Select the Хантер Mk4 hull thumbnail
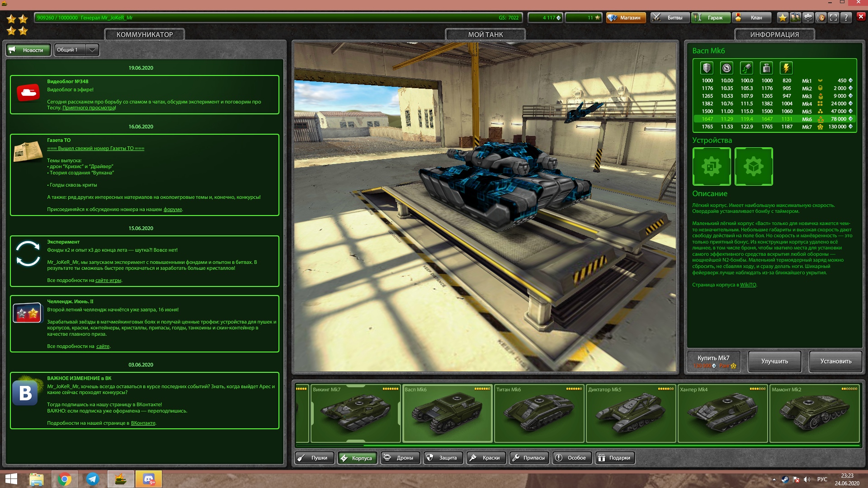The width and height of the screenshot is (868, 488). point(722,413)
